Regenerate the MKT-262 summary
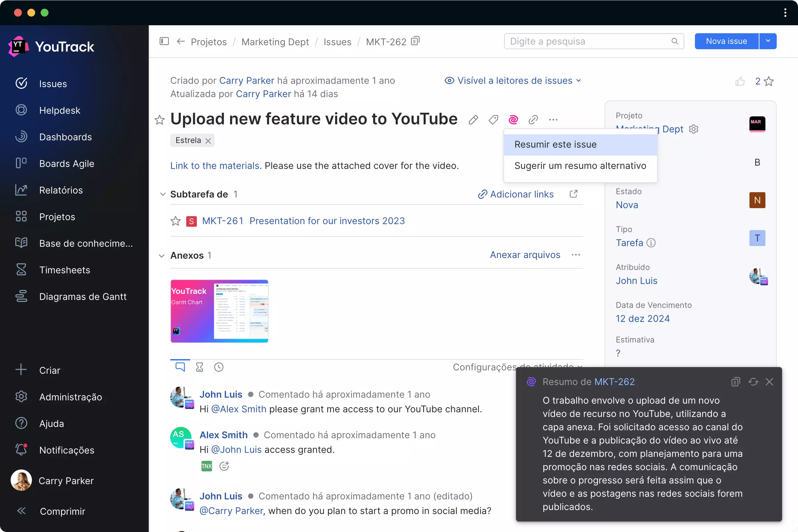The width and height of the screenshot is (798, 532). coord(753,382)
